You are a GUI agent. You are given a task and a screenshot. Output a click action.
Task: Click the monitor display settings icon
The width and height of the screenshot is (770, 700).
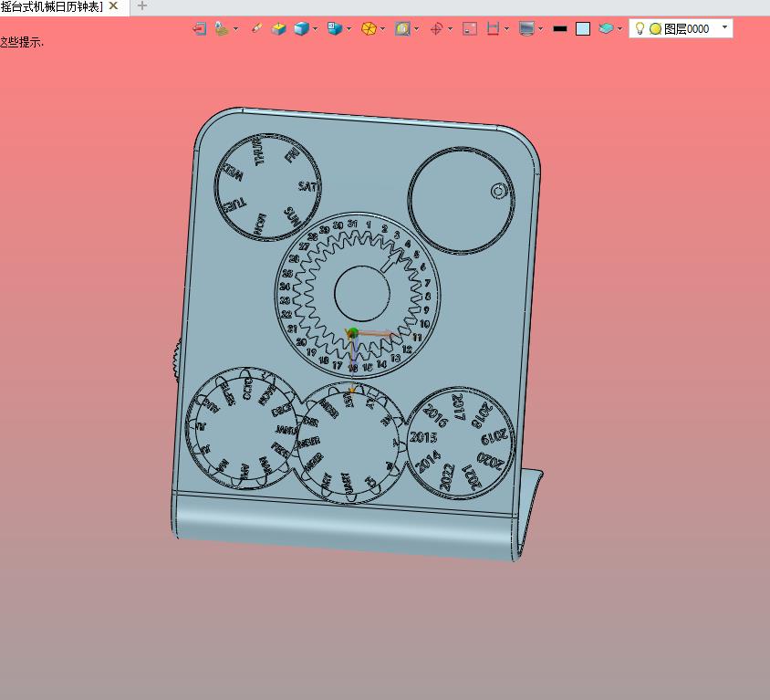526,29
